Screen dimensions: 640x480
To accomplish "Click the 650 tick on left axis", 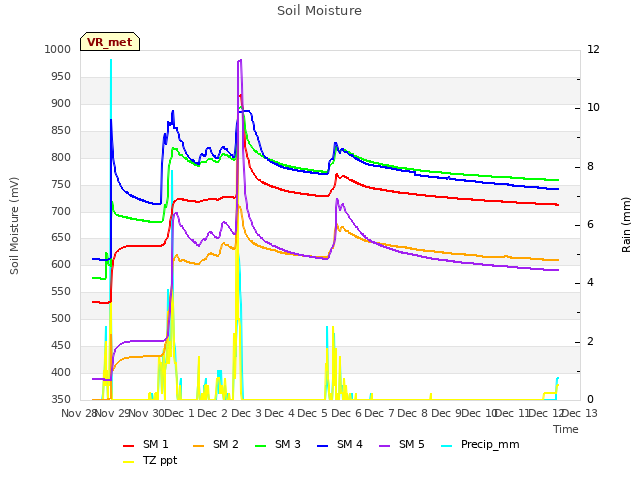I will click(61, 237).
